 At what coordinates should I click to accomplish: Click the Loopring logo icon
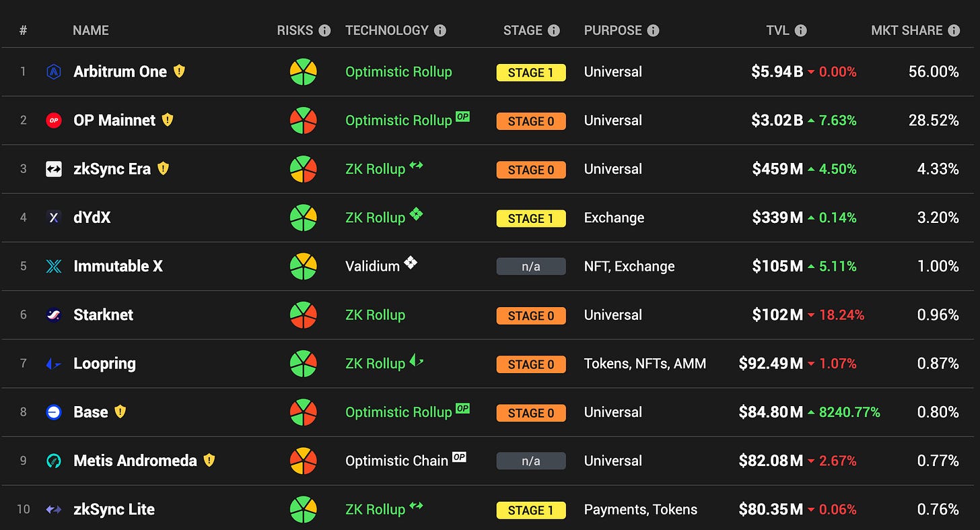(54, 364)
